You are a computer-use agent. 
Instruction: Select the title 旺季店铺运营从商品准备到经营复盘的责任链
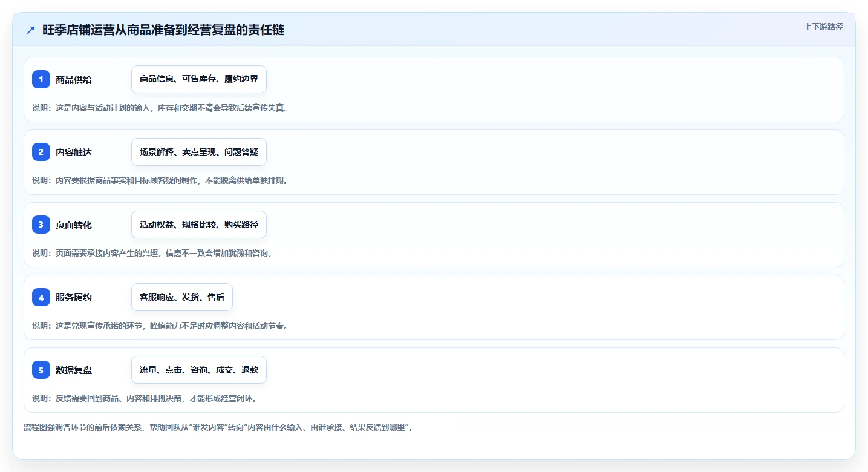pyautogui.click(x=163, y=30)
